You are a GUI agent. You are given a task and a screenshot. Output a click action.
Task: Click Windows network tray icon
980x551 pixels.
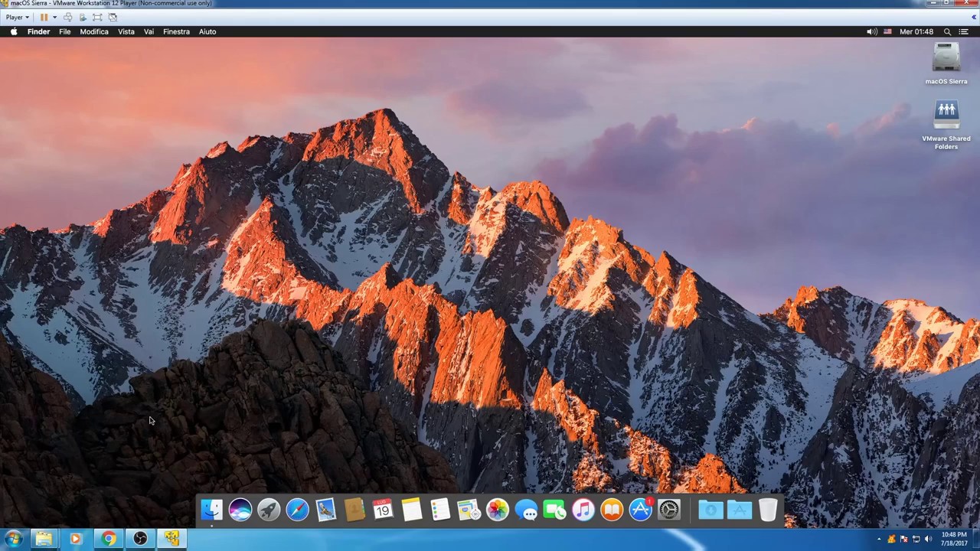(916, 540)
